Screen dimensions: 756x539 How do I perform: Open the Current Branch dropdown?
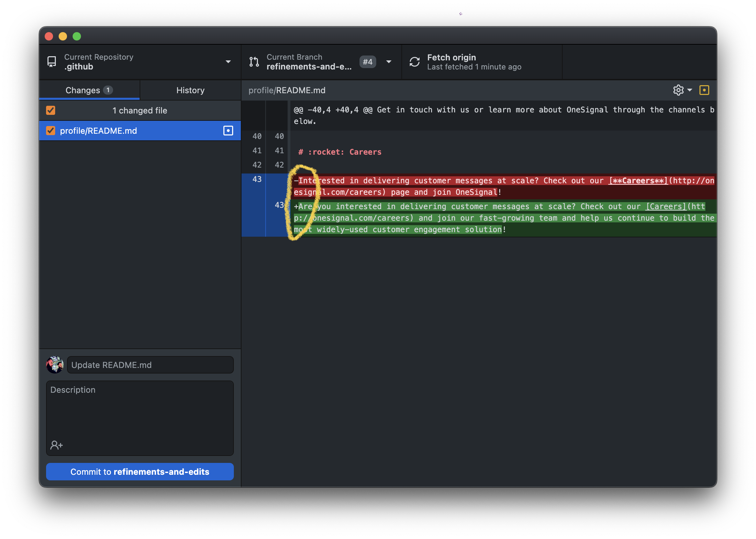(x=389, y=62)
